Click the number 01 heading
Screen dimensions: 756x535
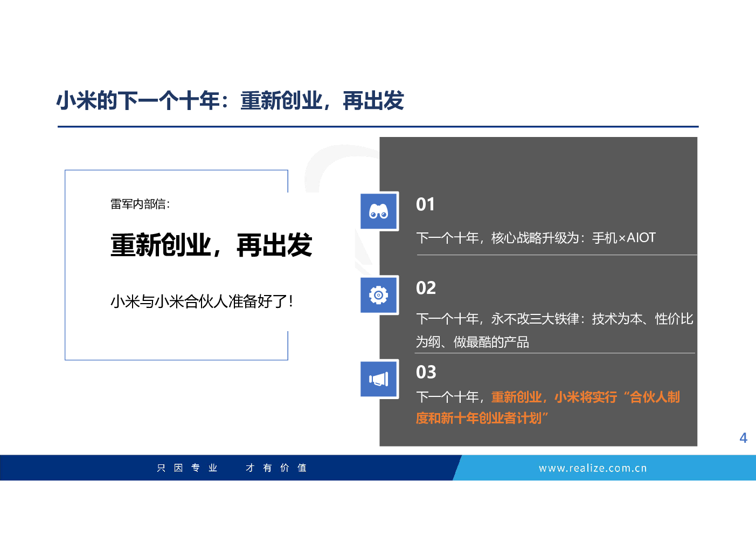pos(425,204)
